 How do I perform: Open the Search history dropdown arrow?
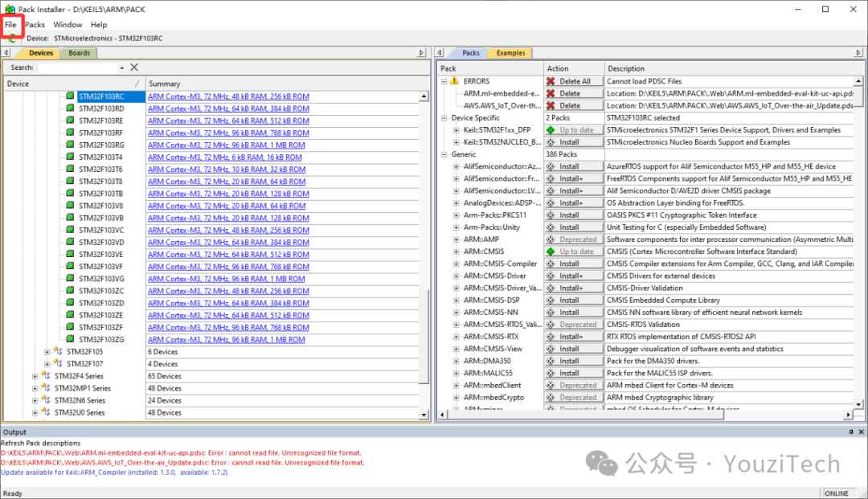122,68
